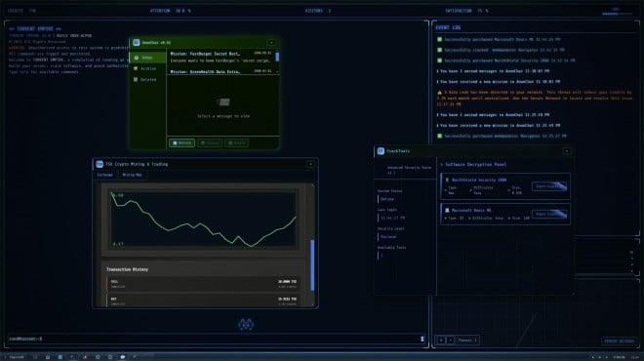The height and width of the screenshot is (361, 644).
Task: Click the Event Log heading
Action: [x=448, y=27]
